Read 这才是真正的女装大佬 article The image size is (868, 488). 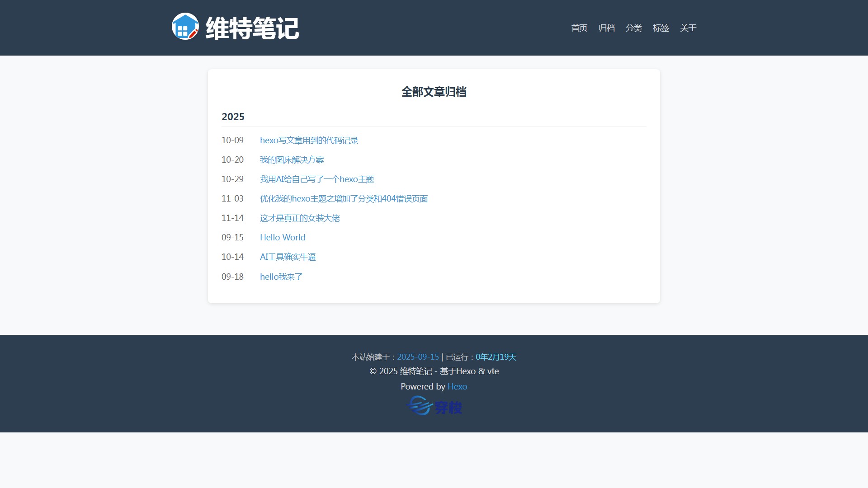point(299,218)
